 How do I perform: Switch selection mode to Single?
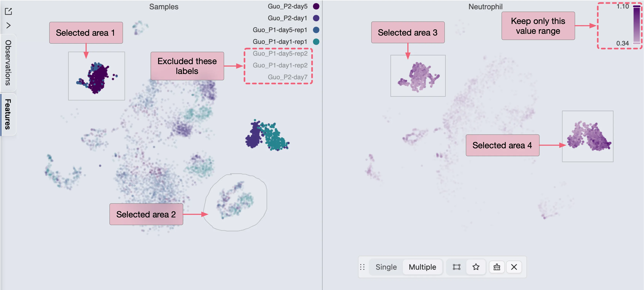pyautogui.click(x=386, y=267)
